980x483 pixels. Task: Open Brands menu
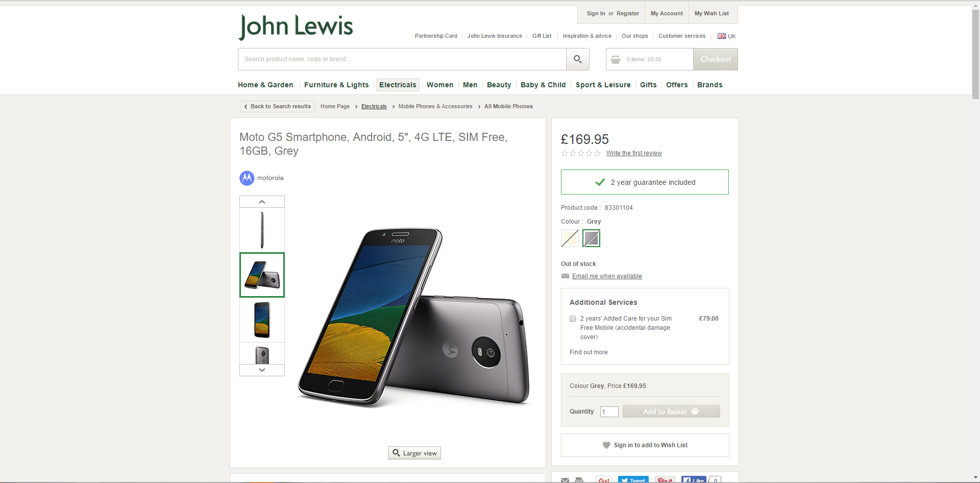click(709, 85)
